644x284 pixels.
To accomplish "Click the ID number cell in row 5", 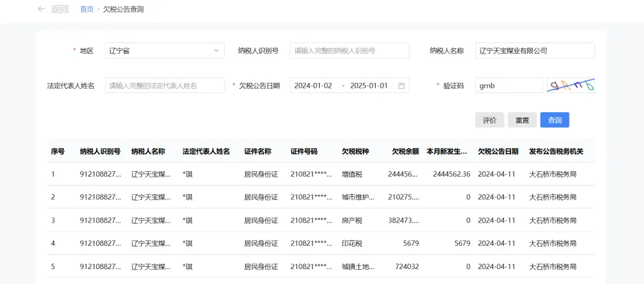I will click(x=311, y=266).
